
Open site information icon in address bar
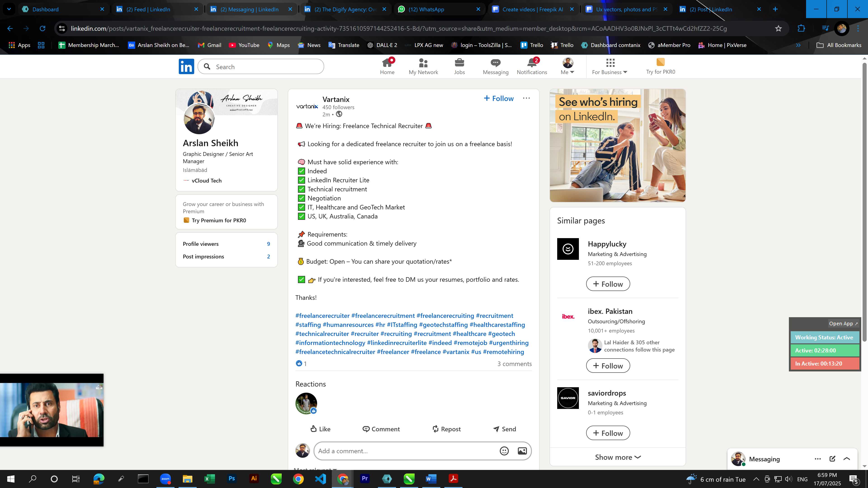click(62, 29)
